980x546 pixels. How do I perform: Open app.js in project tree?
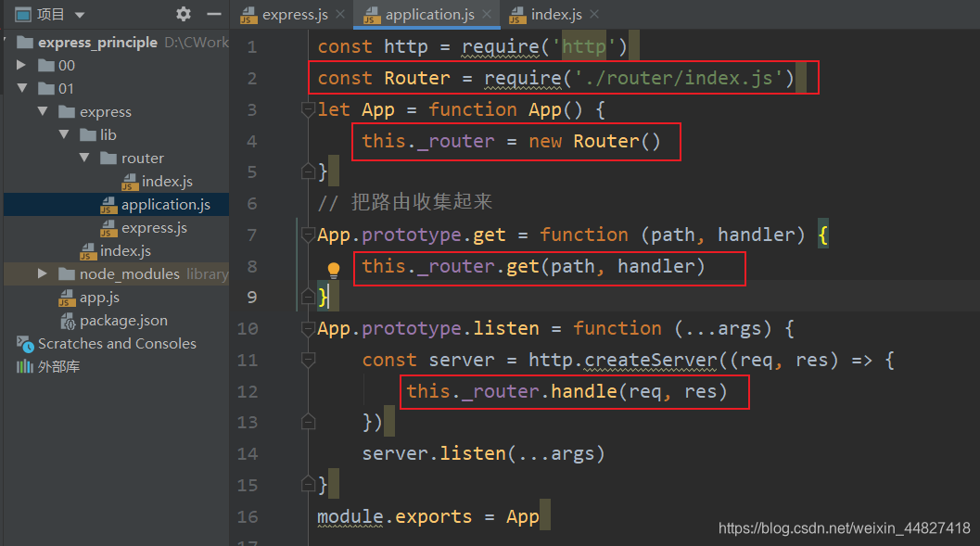click(99, 298)
